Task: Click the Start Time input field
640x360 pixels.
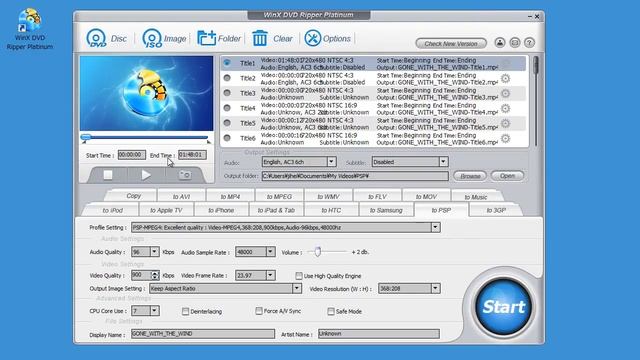Action: point(131,155)
